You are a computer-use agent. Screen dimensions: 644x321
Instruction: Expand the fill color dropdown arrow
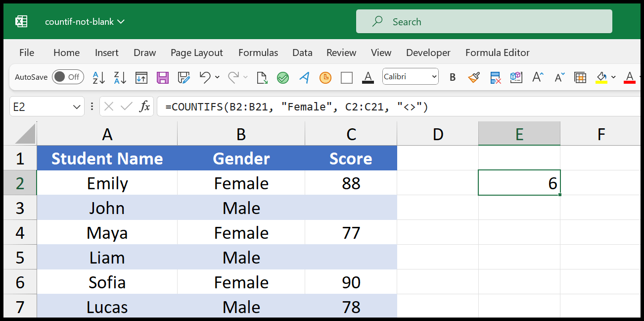pyautogui.click(x=613, y=78)
